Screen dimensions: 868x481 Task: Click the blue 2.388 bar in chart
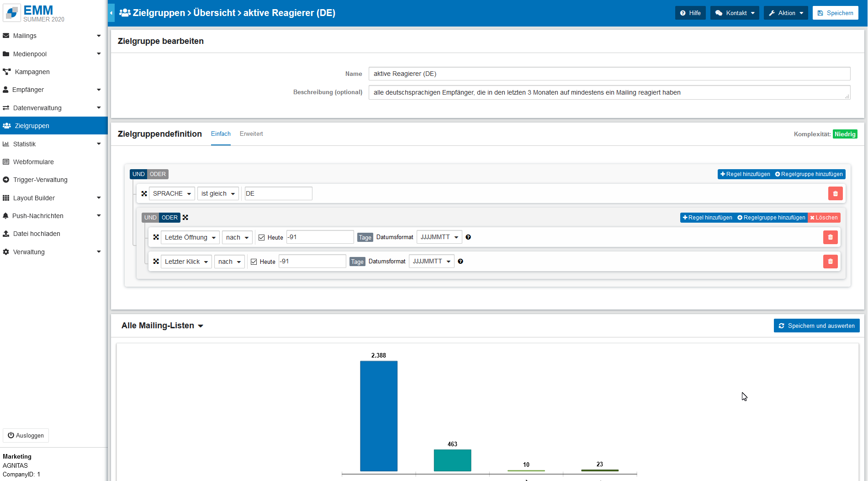379,416
